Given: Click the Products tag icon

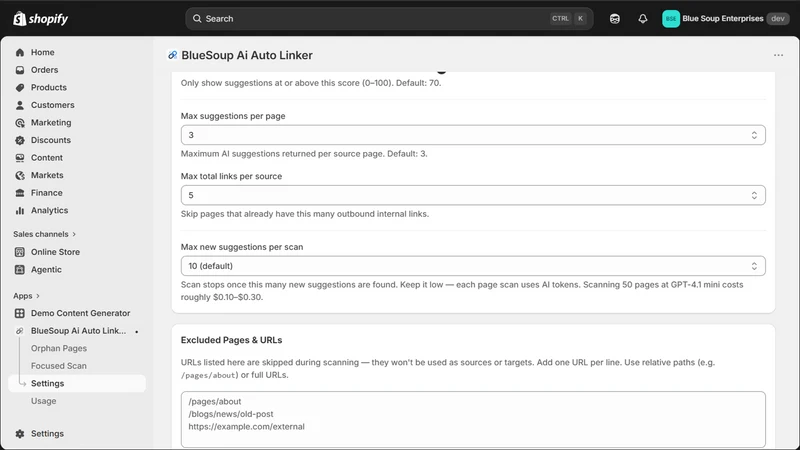Looking at the screenshot, I should point(20,88).
